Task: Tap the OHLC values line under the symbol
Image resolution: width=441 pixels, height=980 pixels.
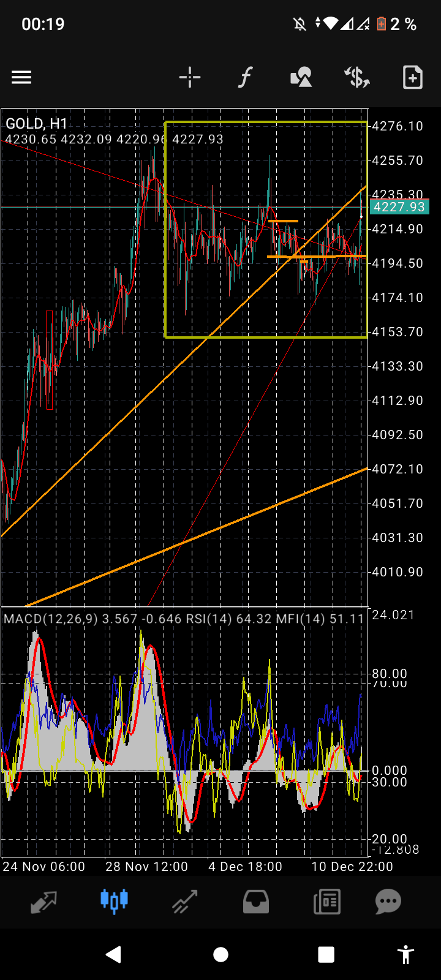Action: [x=115, y=140]
